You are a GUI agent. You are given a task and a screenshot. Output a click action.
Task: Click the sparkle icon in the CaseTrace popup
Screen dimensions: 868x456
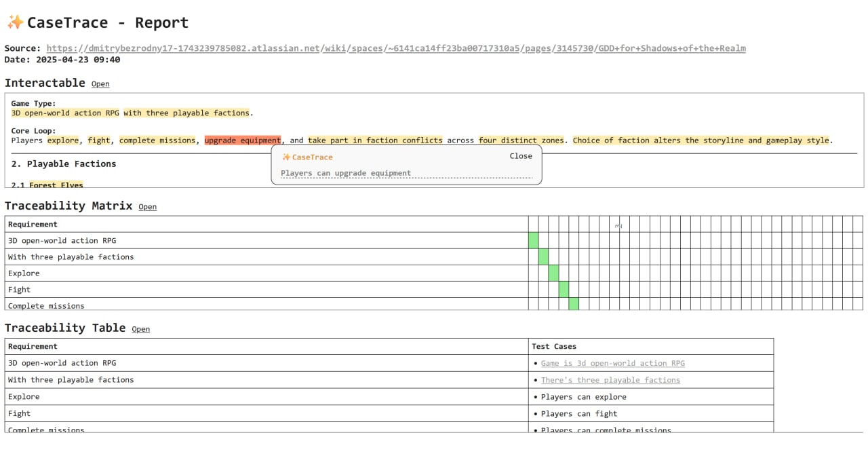(286, 157)
